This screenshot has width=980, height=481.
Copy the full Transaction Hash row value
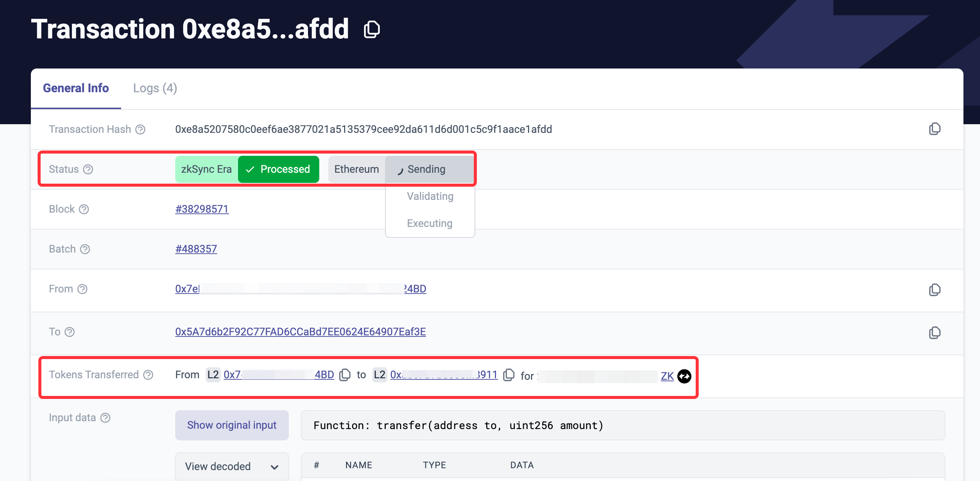click(x=934, y=129)
